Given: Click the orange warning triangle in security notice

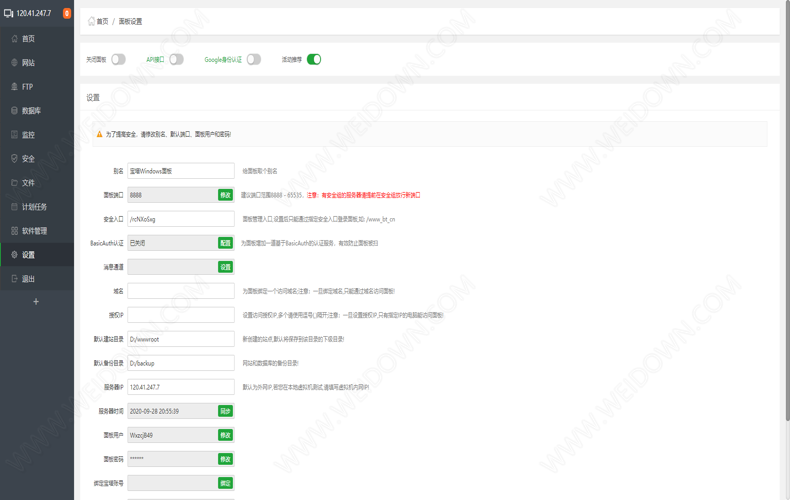Looking at the screenshot, I should [99, 135].
